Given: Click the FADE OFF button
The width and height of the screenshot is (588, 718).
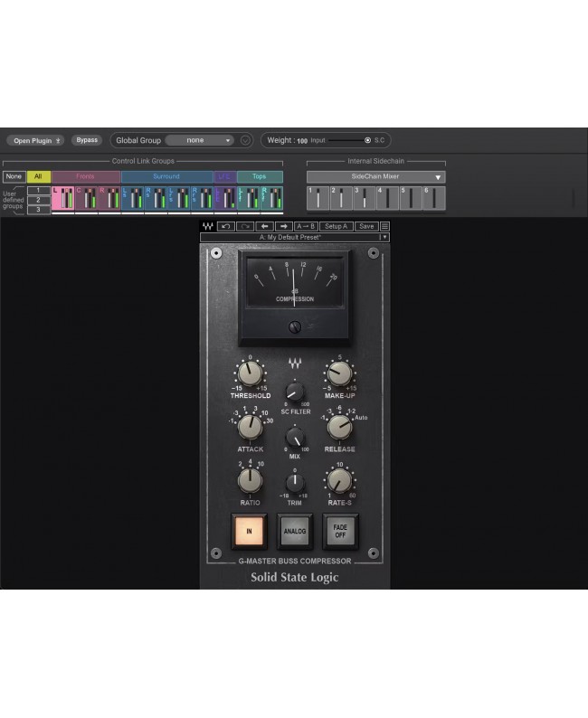Looking at the screenshot, I should pos(340,531).
